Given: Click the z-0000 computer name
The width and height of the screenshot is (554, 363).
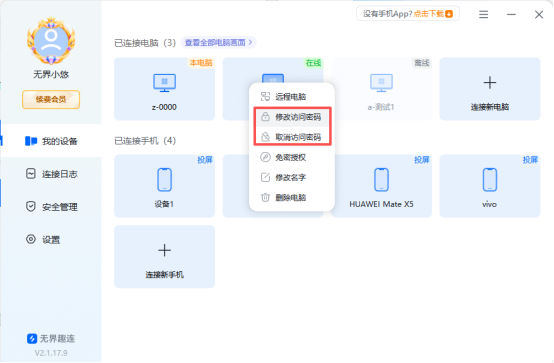Looking at the screenshot, I should [x=164, y=107].
